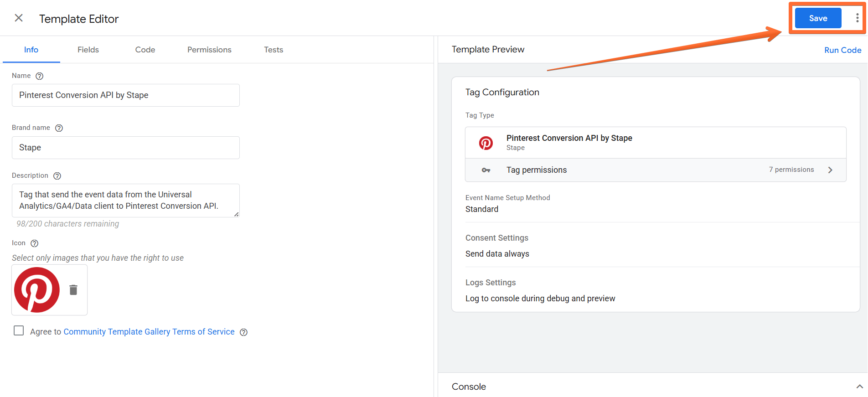Expand Tag permissions with the chevron arrow
Image resolution: width=868 pixels, height=397 pixels.
pyautogui.click(x=830, y=170)
